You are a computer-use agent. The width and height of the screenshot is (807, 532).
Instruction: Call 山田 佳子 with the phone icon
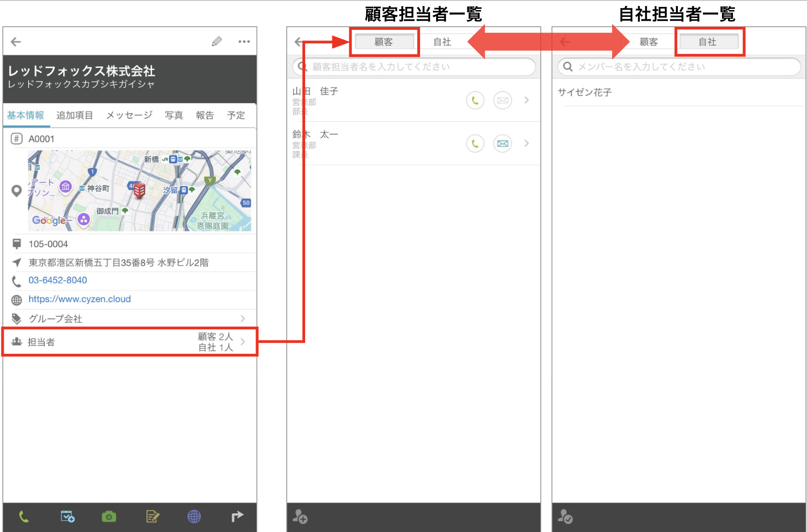[475, 100]
